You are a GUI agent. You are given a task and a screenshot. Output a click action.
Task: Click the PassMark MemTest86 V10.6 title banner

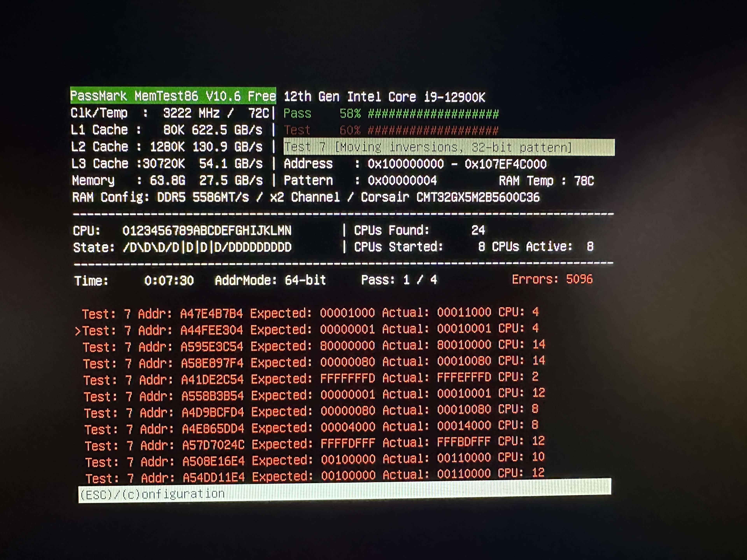(x=173, y=96)
